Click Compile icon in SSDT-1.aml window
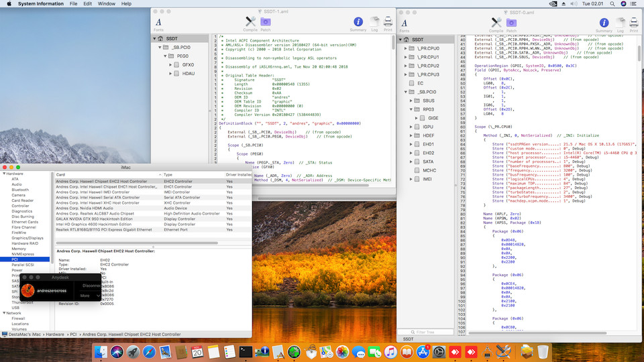Image resolution: width=644 pixels, height=362 pixels. [x=250, y=23]
